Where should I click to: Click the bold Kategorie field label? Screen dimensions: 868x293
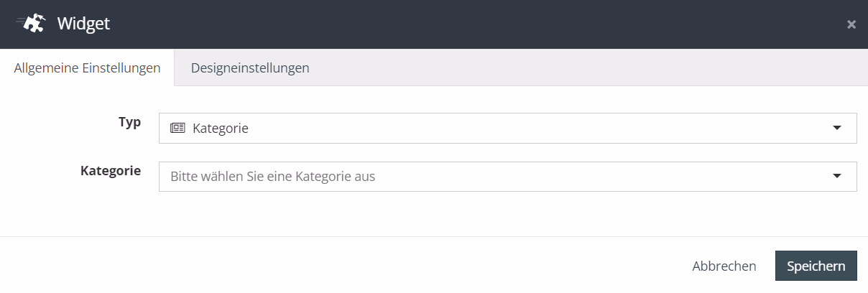pyautogui.click(x=111, y=171)
